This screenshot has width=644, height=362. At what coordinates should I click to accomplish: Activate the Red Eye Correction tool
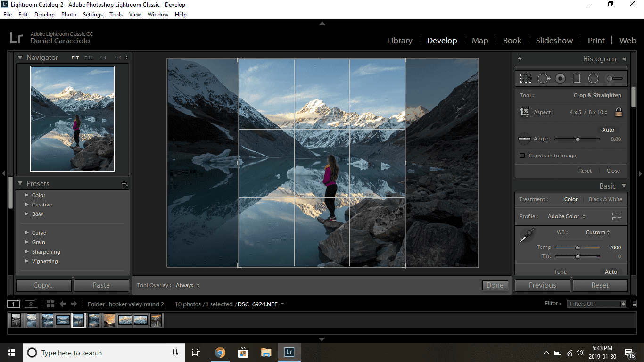560,78
